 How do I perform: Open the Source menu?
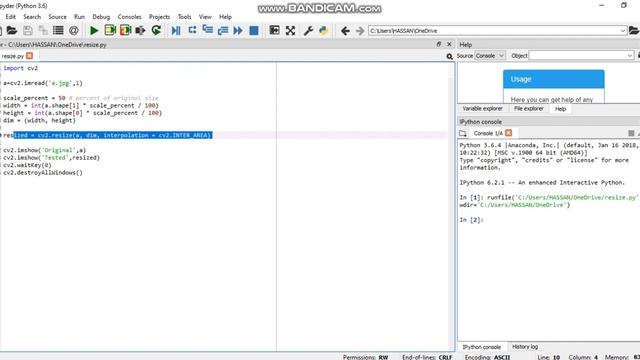tap(57, 17)
